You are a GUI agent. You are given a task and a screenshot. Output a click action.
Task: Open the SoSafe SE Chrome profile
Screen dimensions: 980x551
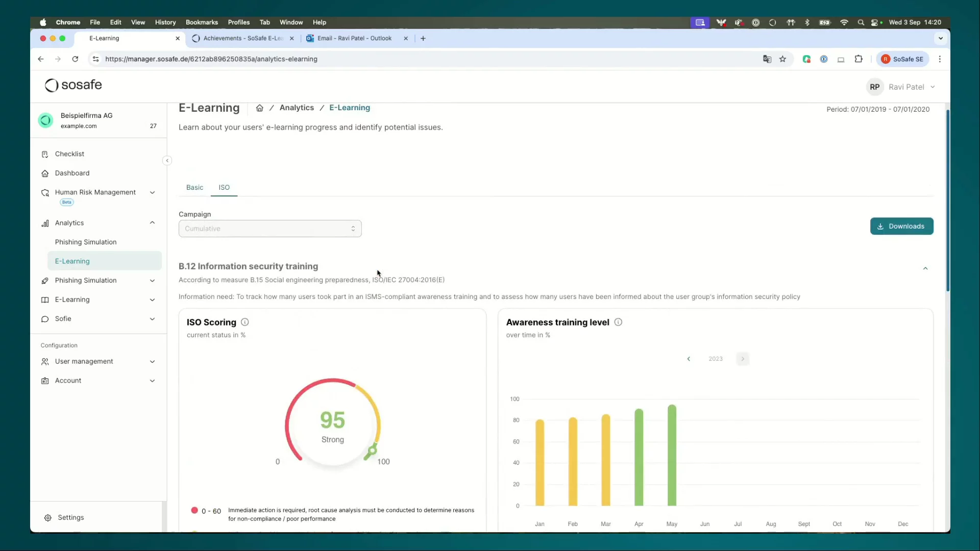tap(902, 59)
